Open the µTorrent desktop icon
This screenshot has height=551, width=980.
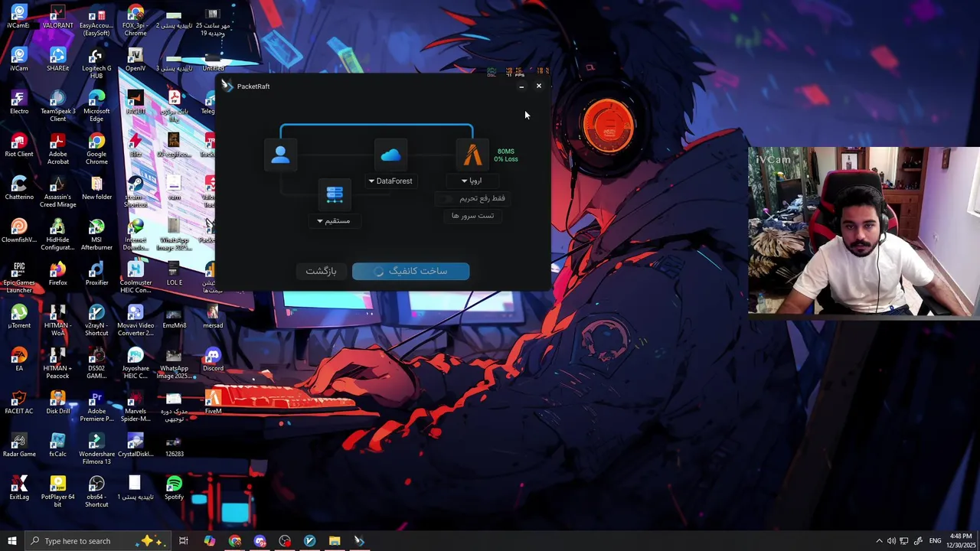click(x=19, y=318)
